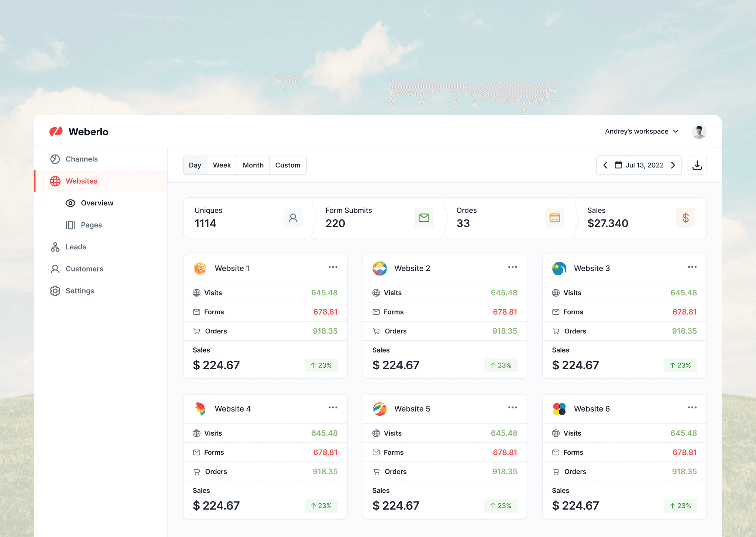
Task: Click the Sales dollar icon
Action: [685, 218]
